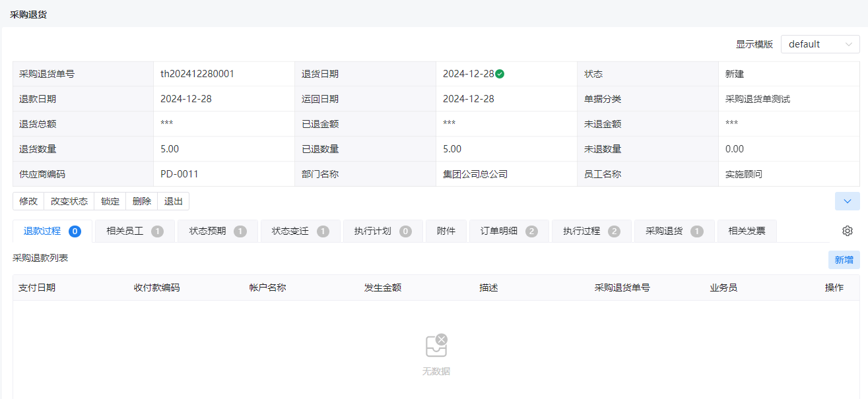Switch to the 采购退货 tab
The image size is (868, 399).
click(x=675, y=231)
